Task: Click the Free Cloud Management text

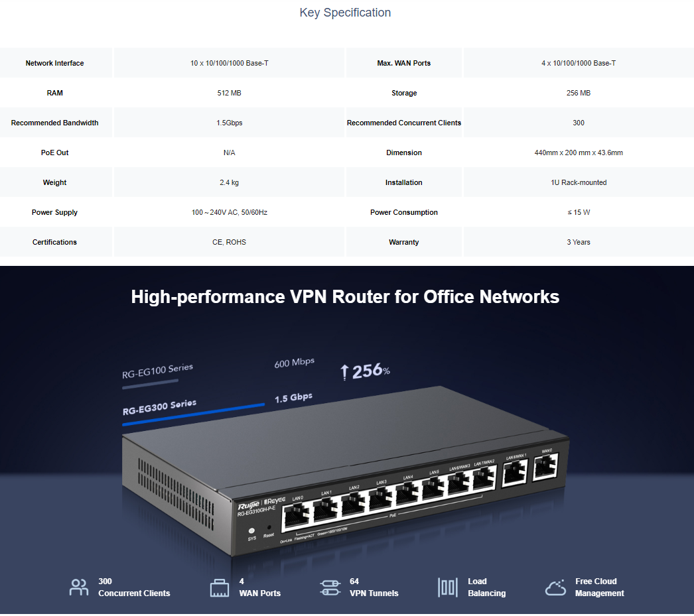Action: pos(599,587)
